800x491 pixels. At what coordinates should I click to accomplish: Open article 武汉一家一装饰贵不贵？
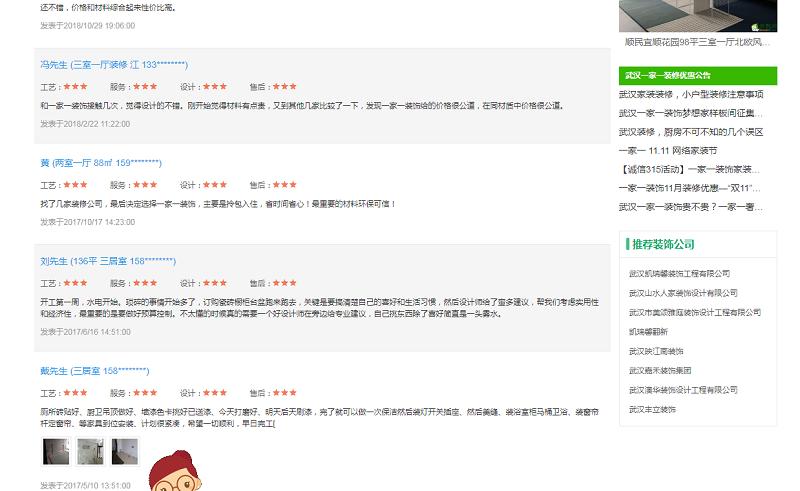(691, 207)
